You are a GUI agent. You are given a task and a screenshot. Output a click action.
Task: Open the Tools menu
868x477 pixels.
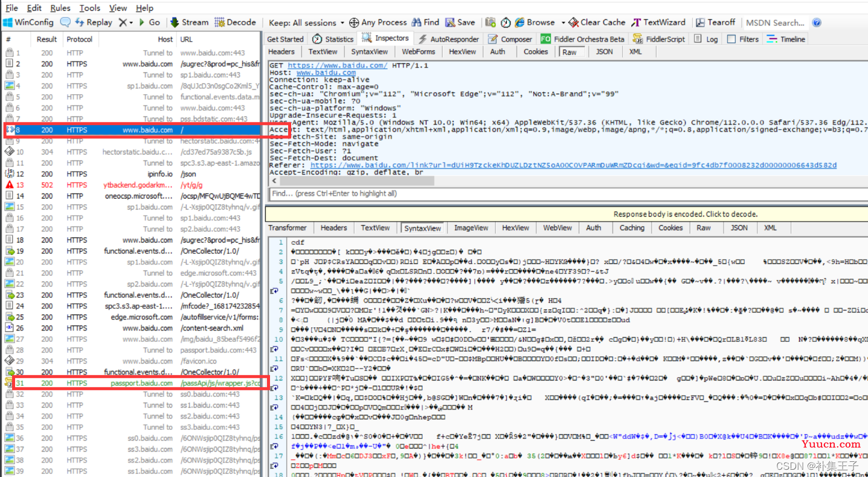coord(90,8)
